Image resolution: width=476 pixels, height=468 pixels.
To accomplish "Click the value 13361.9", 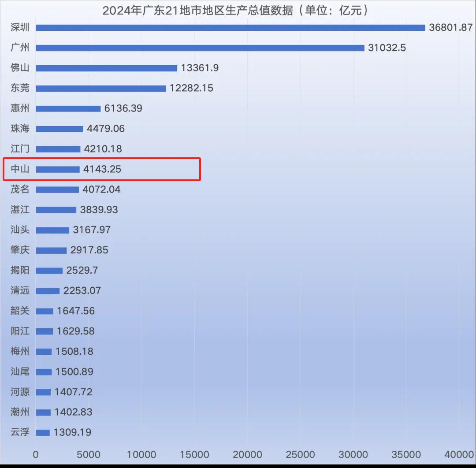I will (x=200, y=68).
